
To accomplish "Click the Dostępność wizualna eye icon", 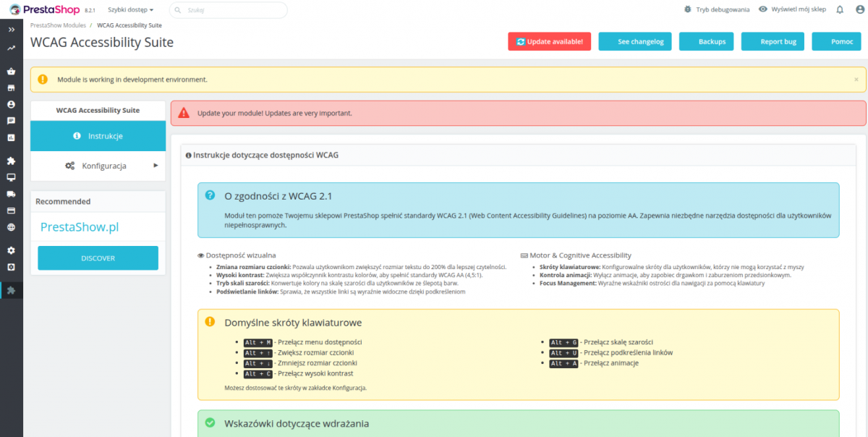I will pos(200,255).
